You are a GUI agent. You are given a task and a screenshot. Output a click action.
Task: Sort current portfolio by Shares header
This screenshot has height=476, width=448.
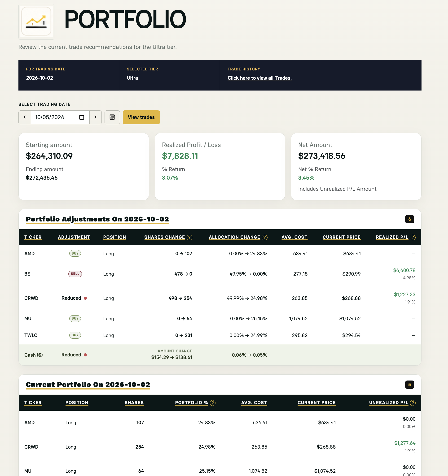click(134, 402)
